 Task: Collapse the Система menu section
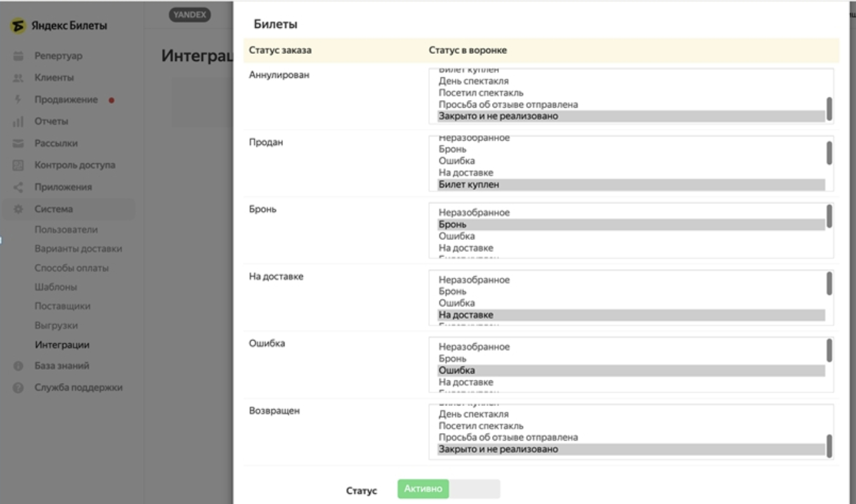coord(54,209)
